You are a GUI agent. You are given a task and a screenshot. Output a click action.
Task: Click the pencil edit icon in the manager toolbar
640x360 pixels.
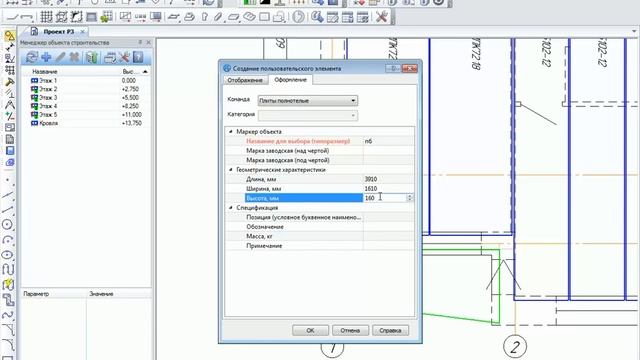pos(60,58)
